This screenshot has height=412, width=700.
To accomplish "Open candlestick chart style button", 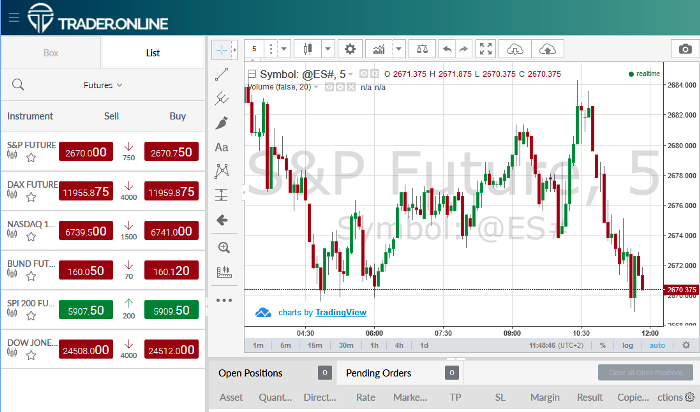I will 308,49.
